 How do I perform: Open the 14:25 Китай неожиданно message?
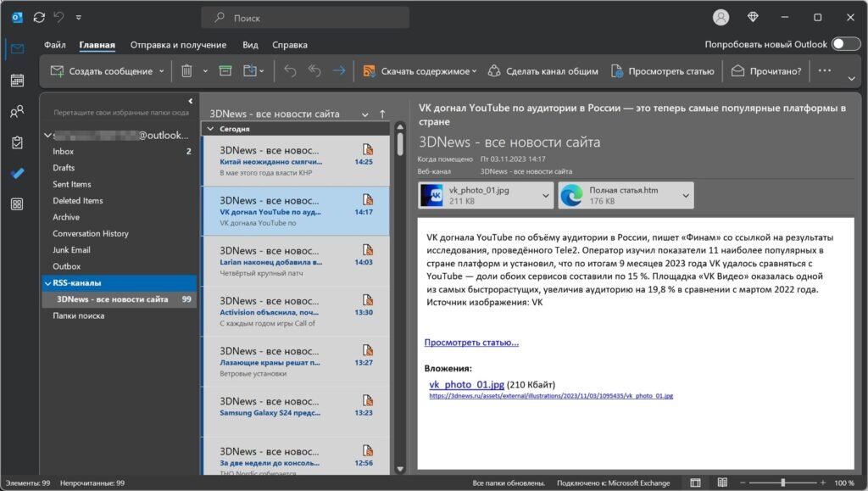point(296,161)
